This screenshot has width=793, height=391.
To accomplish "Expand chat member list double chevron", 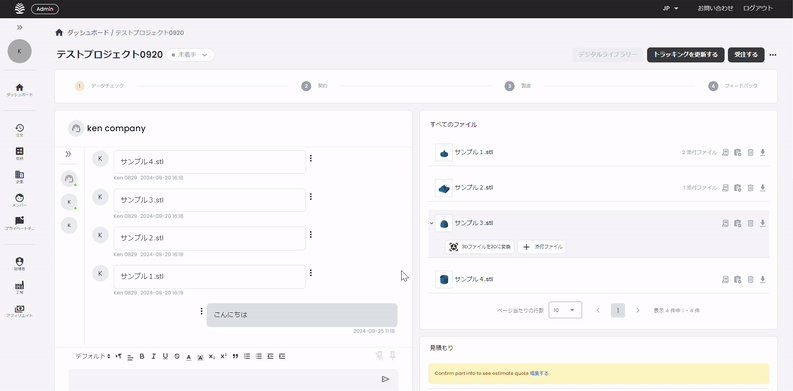I will coord(68,154).
